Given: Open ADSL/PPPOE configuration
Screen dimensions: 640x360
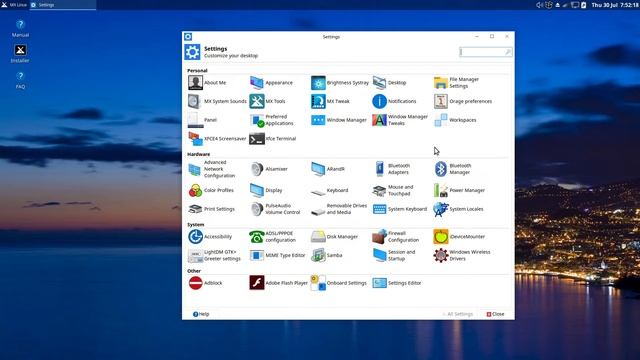Looking at the screenshot, I should (x=273, y=237).
